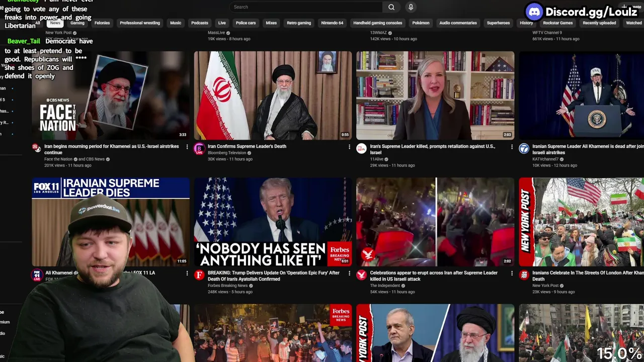
Task: Open Iran's Supreme Leader killed, prompts retaliation title
Action: tap(433, 149)
